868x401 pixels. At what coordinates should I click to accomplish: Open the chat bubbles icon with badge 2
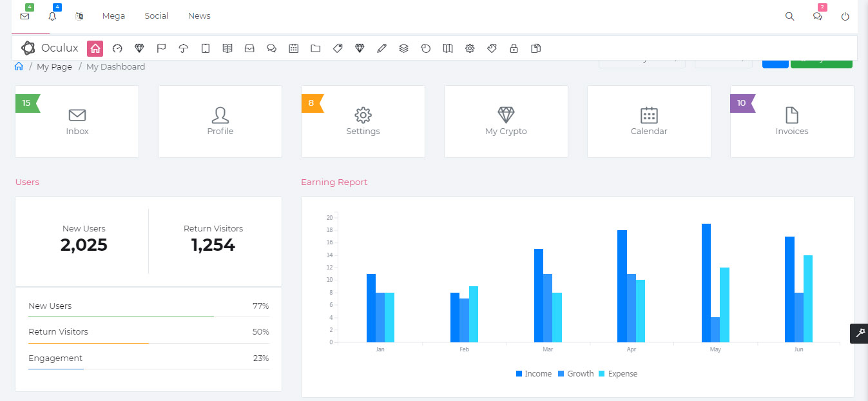[817, 17]
